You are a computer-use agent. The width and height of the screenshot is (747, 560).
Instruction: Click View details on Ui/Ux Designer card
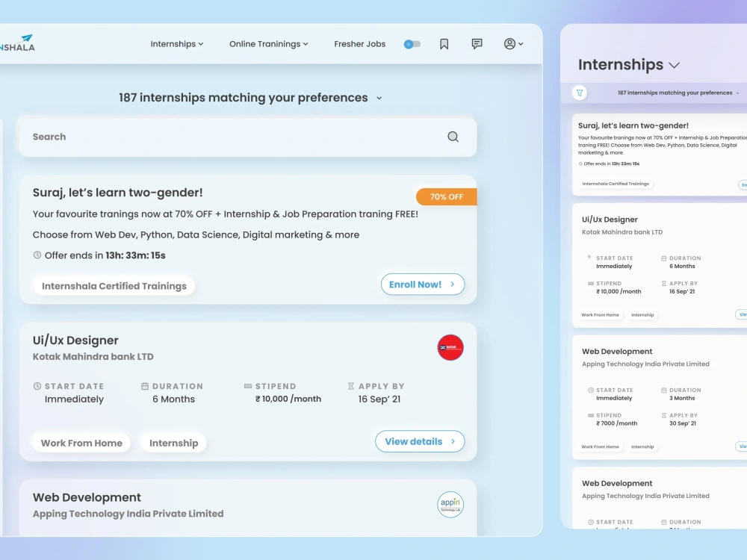[x=420, y=441]
